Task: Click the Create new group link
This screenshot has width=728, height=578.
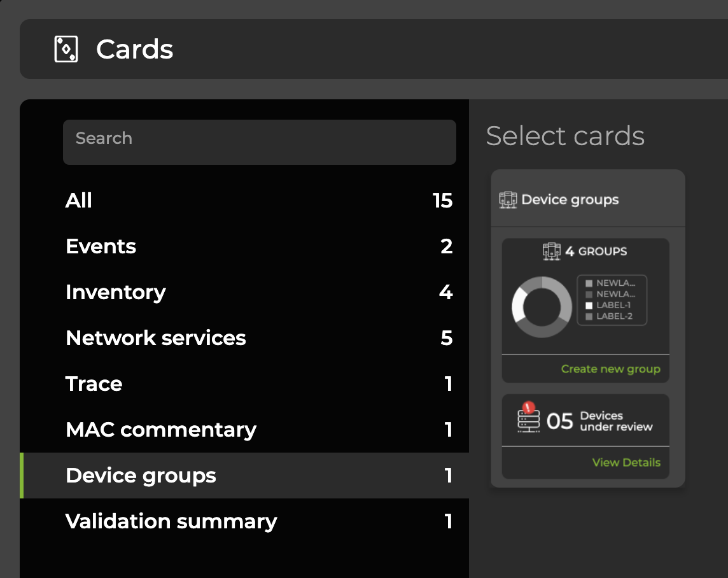Action: [610, 369]
